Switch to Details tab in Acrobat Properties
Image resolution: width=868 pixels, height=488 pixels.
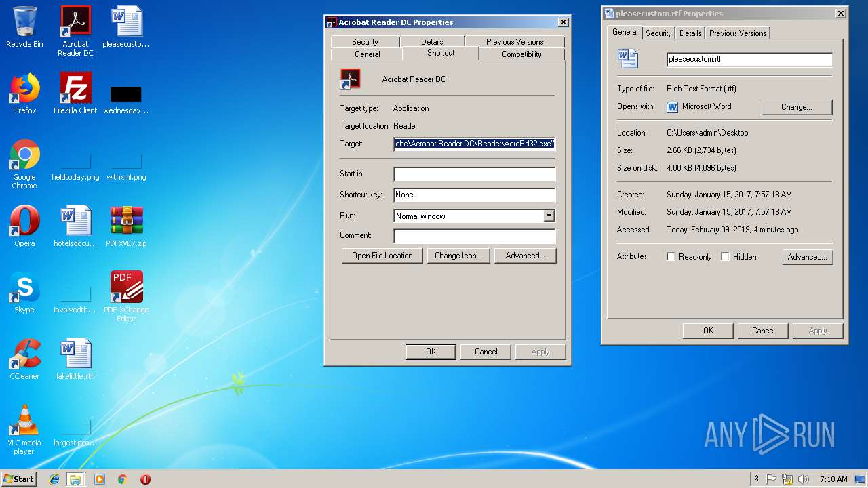click(432, 41)
